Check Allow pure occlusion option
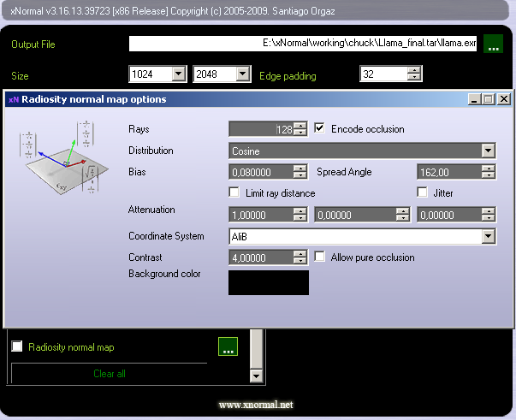Image resolution: width=516 pixels, height=420 pixels. tap(320, 257)
